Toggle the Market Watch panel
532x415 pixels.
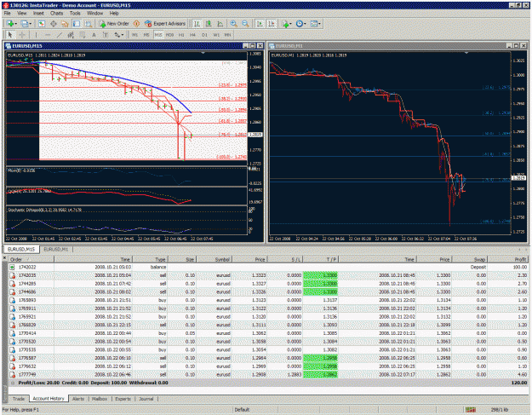click(42, 23)
